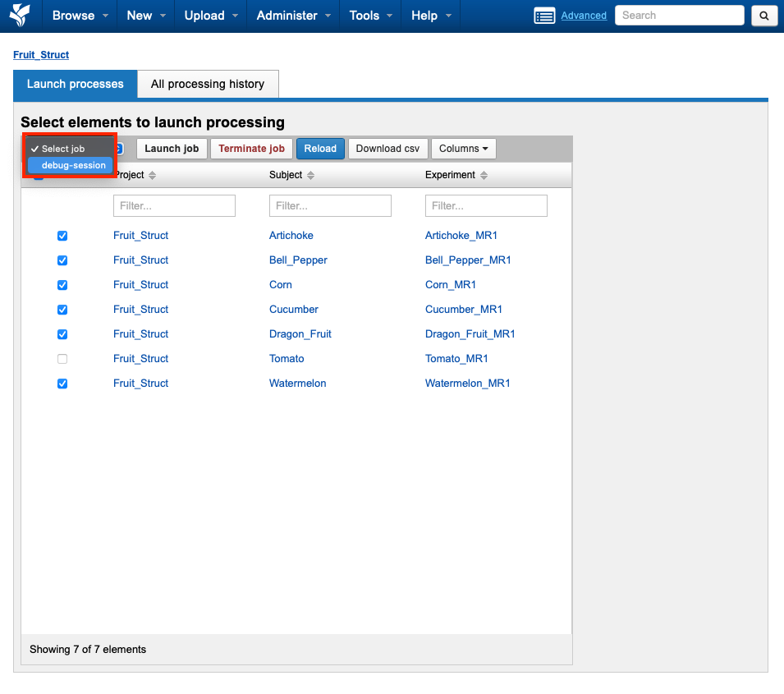Click the Launch job button
This screenshot has width=784, height=694.
click(172, 149)
